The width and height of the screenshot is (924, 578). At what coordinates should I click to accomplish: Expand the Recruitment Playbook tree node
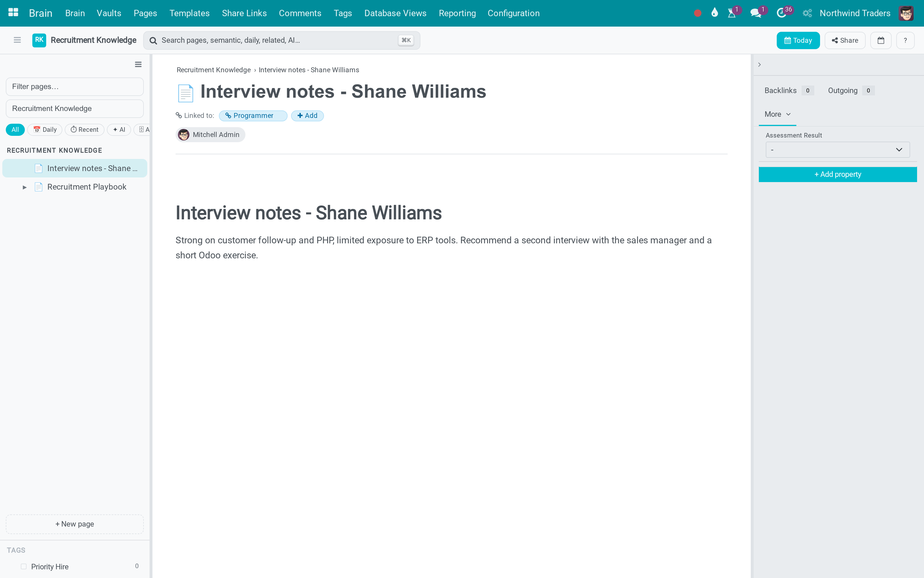[x=25, y=187]
